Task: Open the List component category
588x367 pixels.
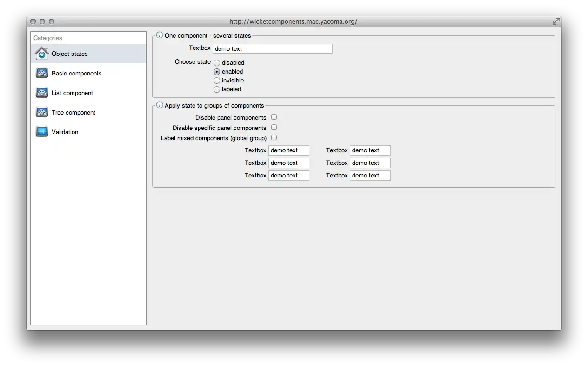Action: 88,93
